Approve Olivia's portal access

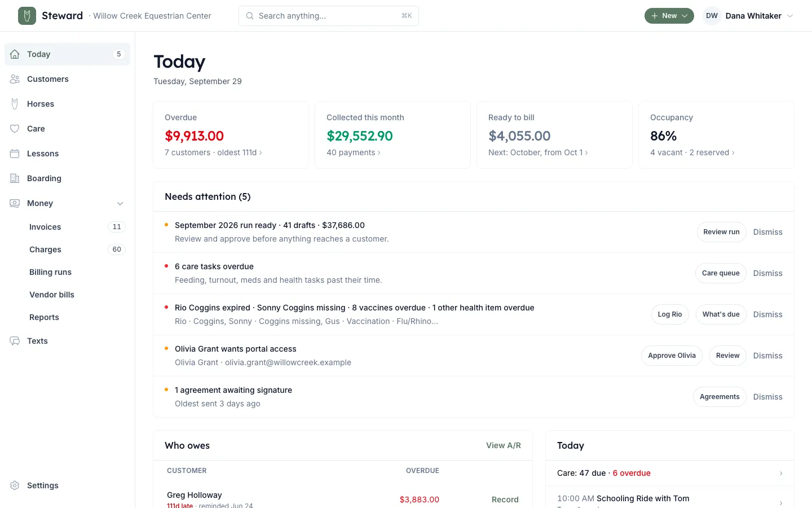(672, 356)
